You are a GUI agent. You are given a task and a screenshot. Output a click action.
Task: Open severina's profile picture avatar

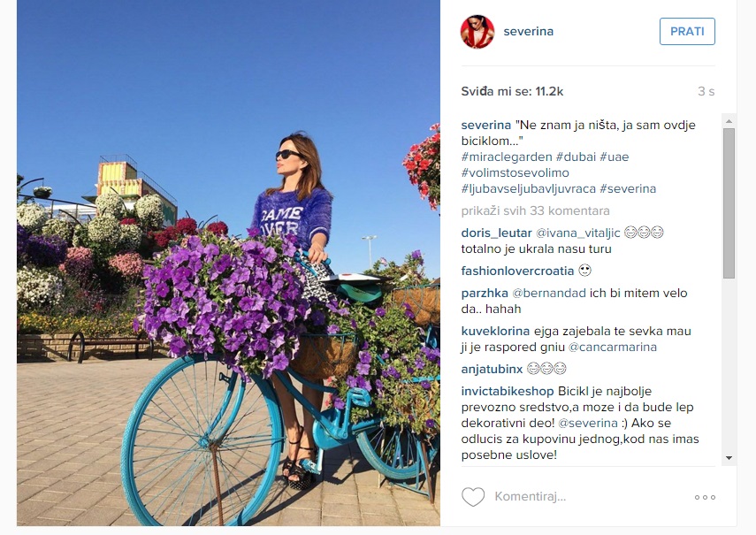(477, 31)
